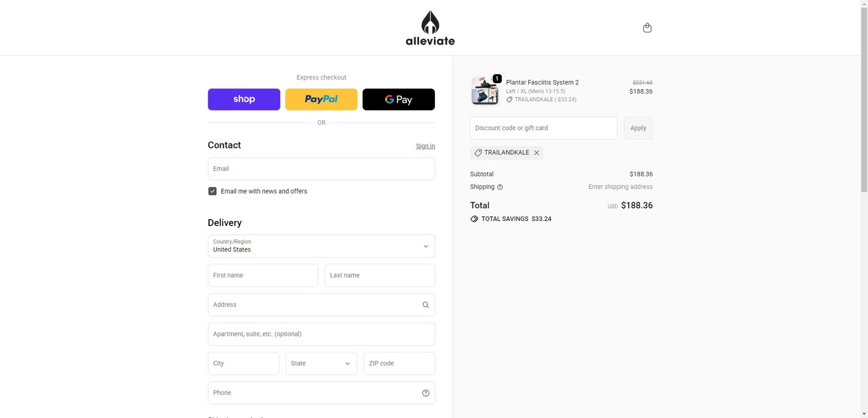Click the shipping info question mark icon

click(500, 187)
